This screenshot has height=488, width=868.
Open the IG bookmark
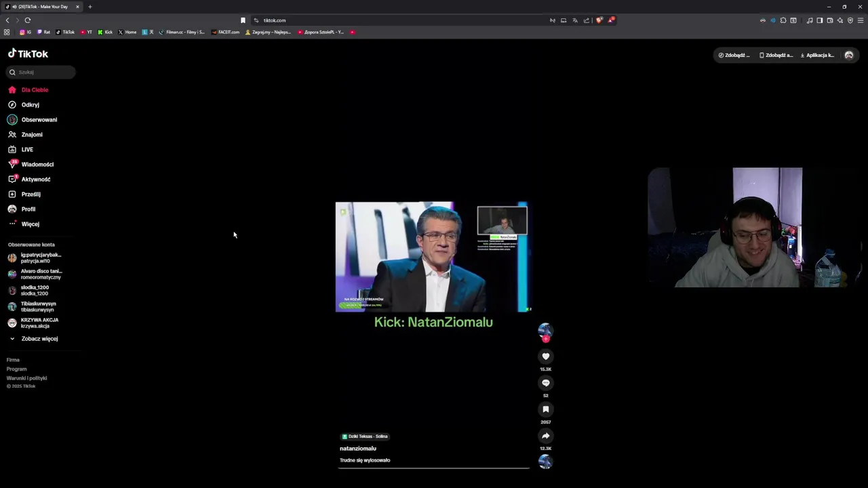(x=26, y=32)
